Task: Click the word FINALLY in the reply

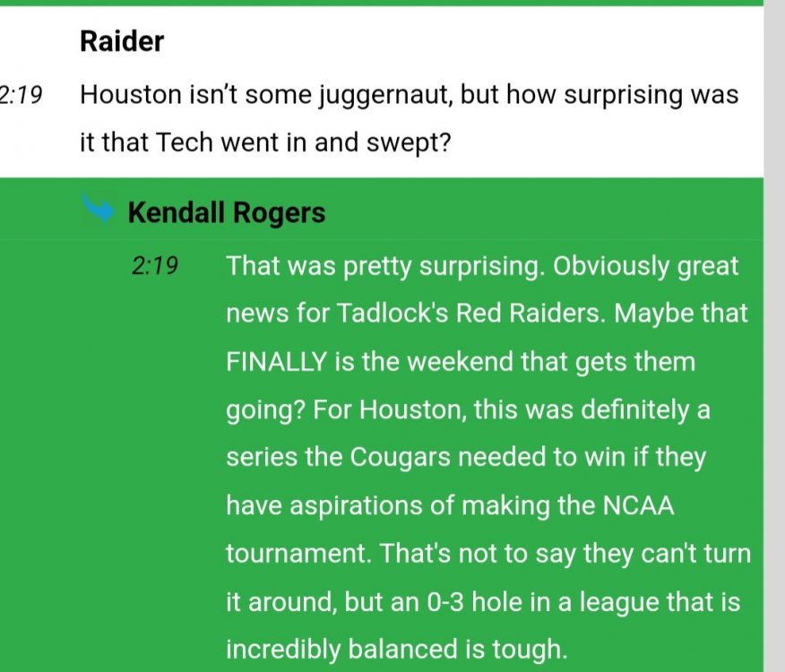Action: (276, 362)
